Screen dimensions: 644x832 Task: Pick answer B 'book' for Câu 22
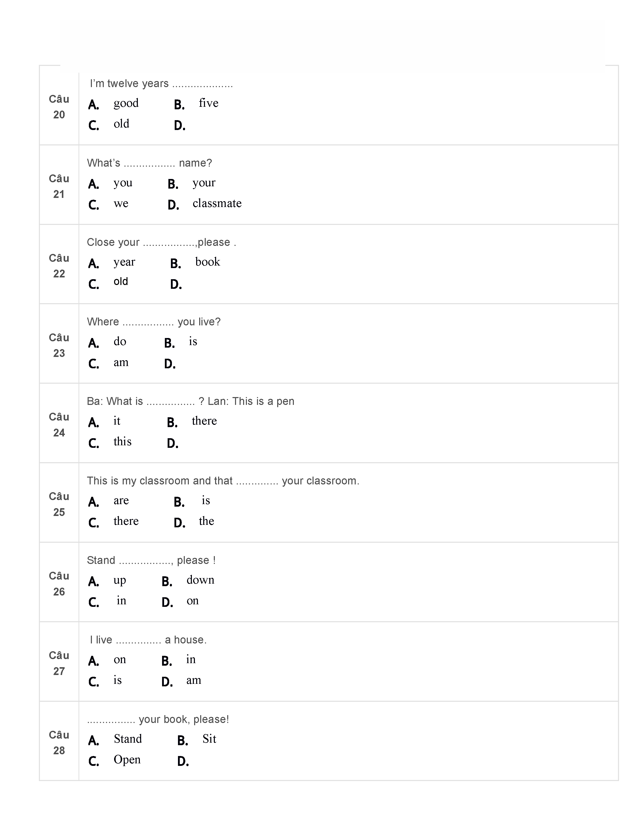(207, 262)
